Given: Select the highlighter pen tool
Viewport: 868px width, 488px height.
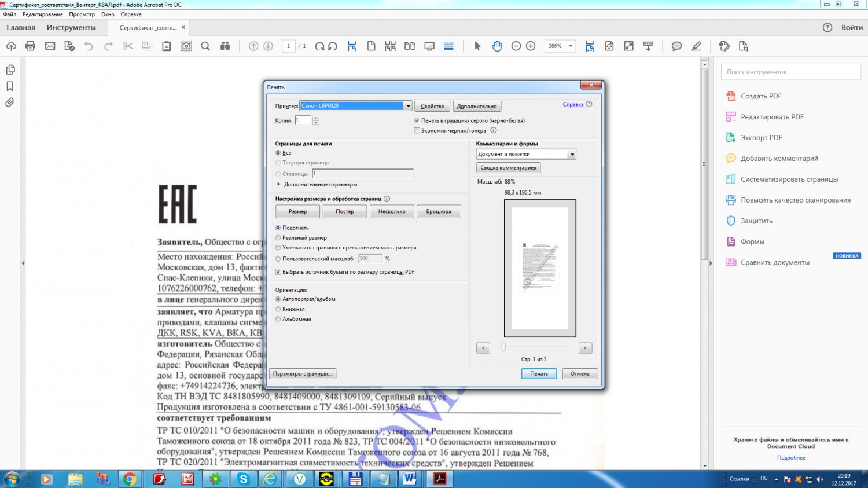Looking at the screenshot, I should pos(696,46).
